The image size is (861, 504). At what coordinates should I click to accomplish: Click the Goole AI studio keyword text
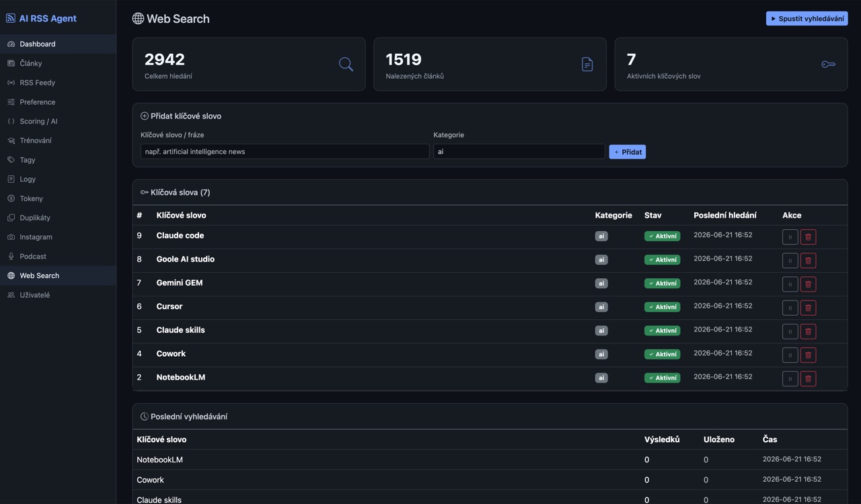point(186,259)
